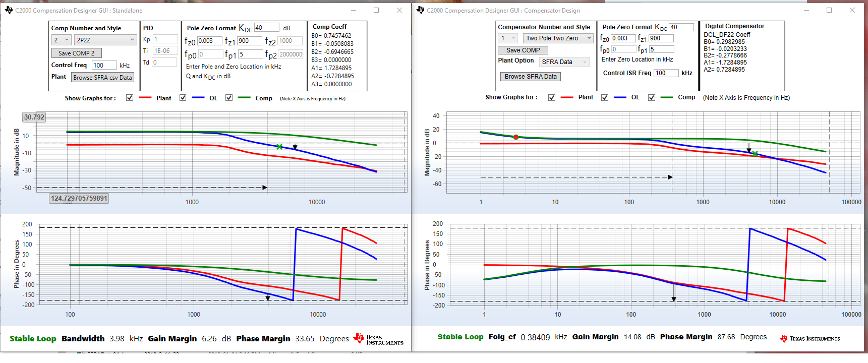The width and height of the screenshot is (868, 363).
Task: Click fz1 field showing 900 in Standalone
Action: (250, 41)
